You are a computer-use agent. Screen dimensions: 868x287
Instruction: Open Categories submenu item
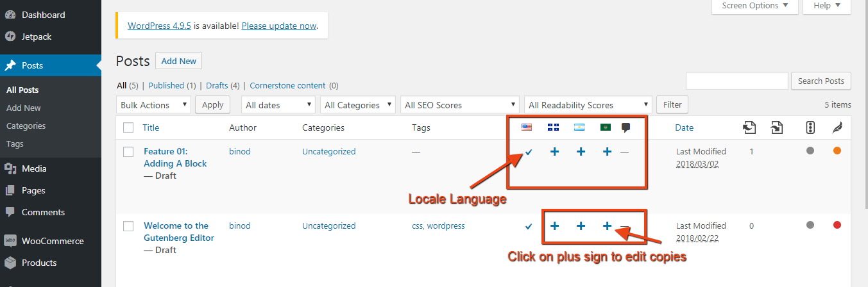26,126
